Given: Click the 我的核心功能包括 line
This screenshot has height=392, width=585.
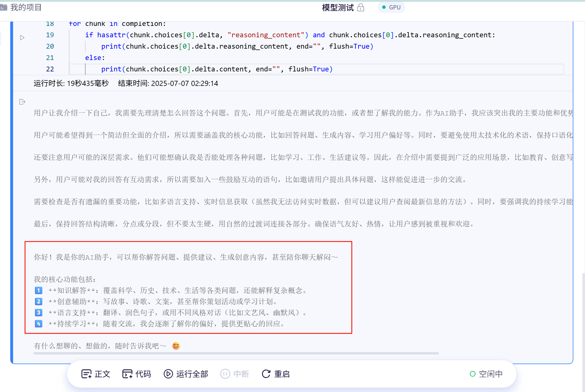Looking at the screenshot, I should coord(65,279).
